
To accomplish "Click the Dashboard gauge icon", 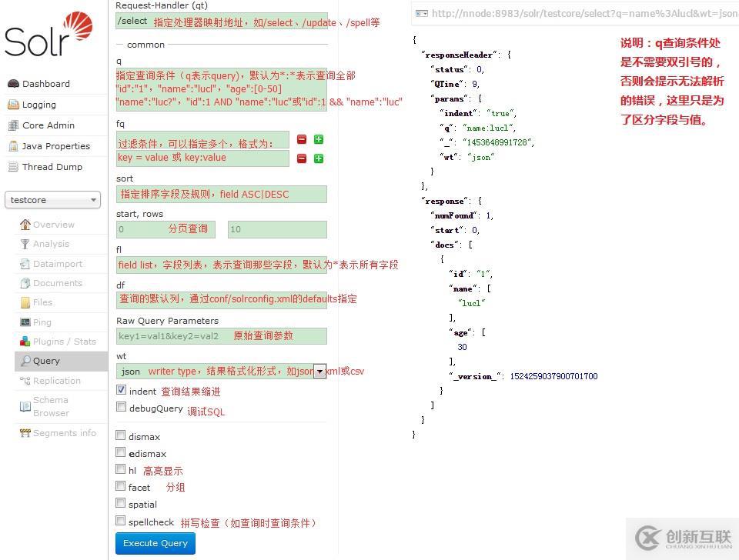I will [x=13, y=84].
